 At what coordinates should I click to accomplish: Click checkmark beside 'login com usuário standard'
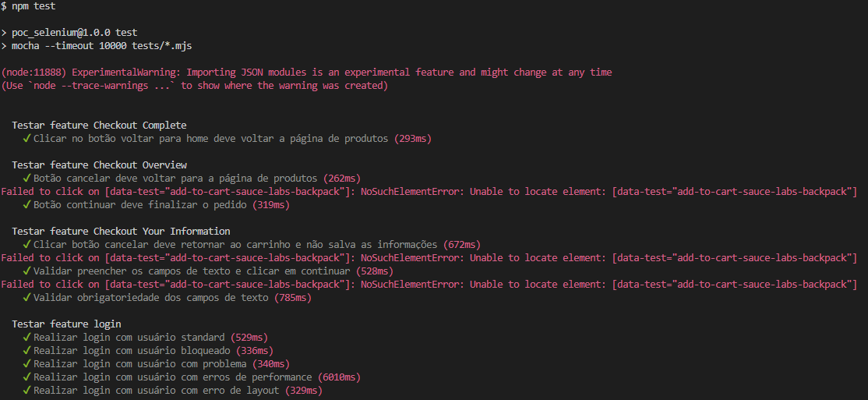(x=26, y=337)
